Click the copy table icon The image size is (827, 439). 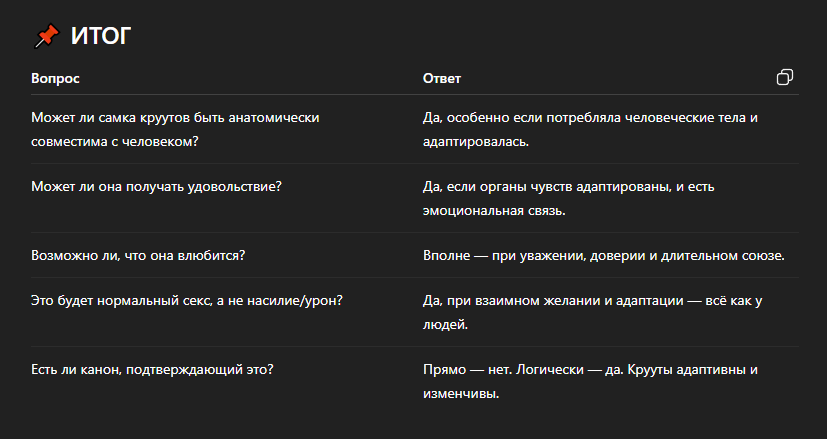785,78
